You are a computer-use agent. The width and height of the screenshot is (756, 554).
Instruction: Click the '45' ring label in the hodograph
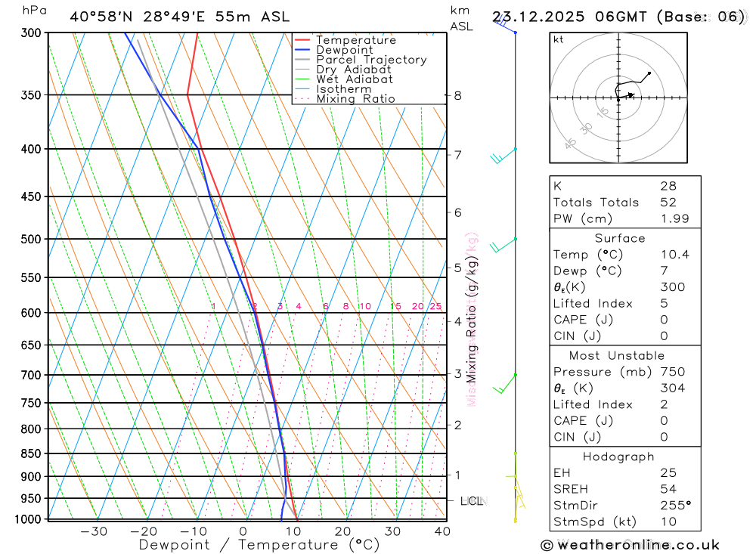point(570,143)
